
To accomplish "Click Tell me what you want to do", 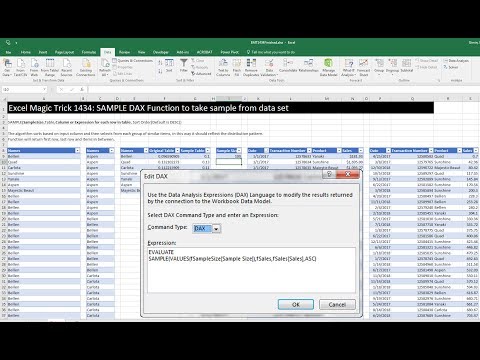I will pyautogui.click(x=271, y=52).
